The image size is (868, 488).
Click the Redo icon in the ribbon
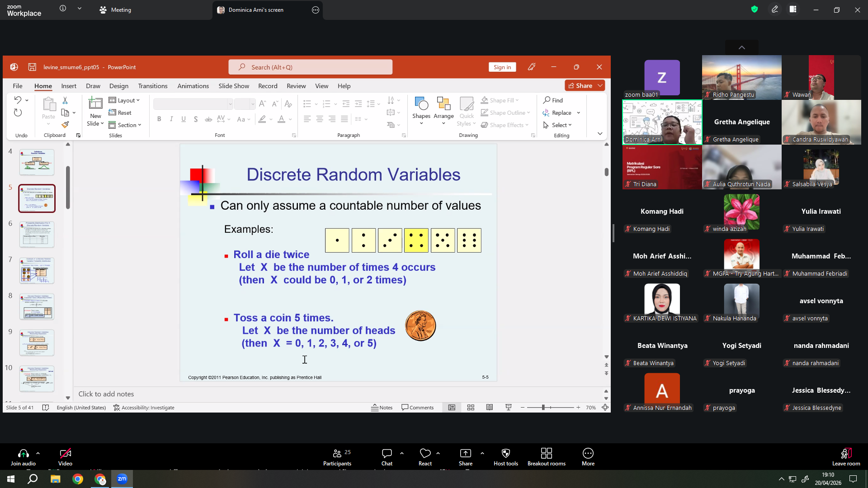pos(18,113)
